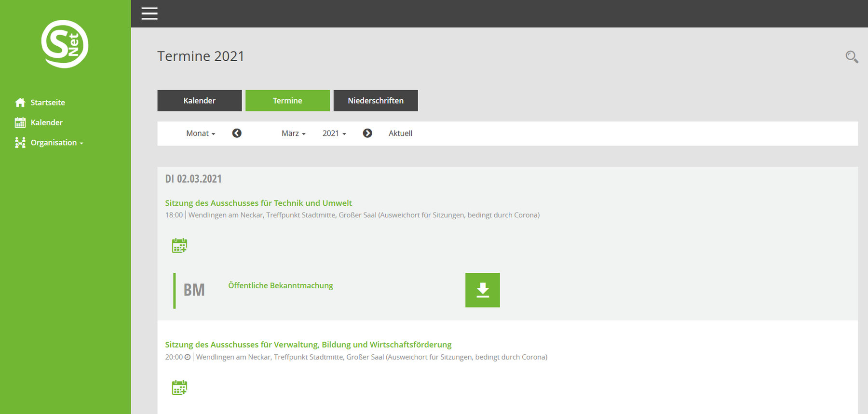Screen dimensions: 868x414
Task: Click the BM label
Action: (194, 290)
